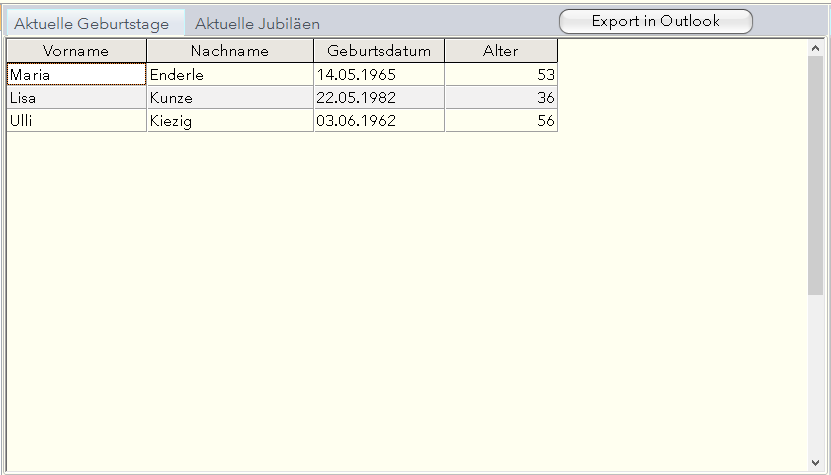Click the Export in Outlook button

[x=655, y=21]
